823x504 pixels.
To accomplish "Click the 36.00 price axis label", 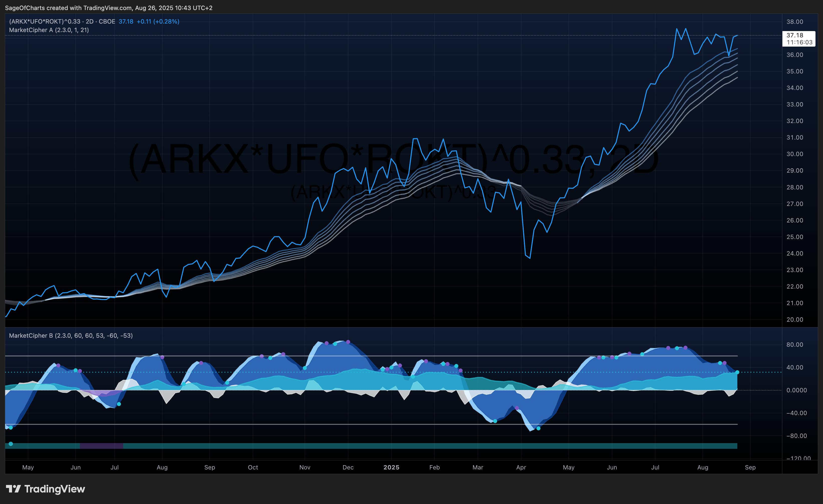I will pos(795,55).
